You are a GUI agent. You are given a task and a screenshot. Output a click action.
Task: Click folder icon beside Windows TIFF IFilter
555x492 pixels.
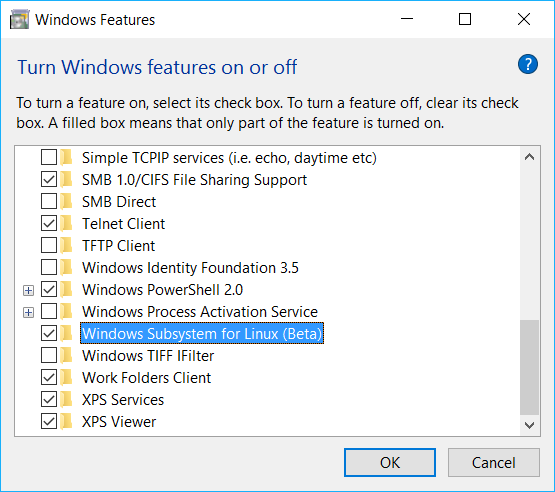(66, 355)
